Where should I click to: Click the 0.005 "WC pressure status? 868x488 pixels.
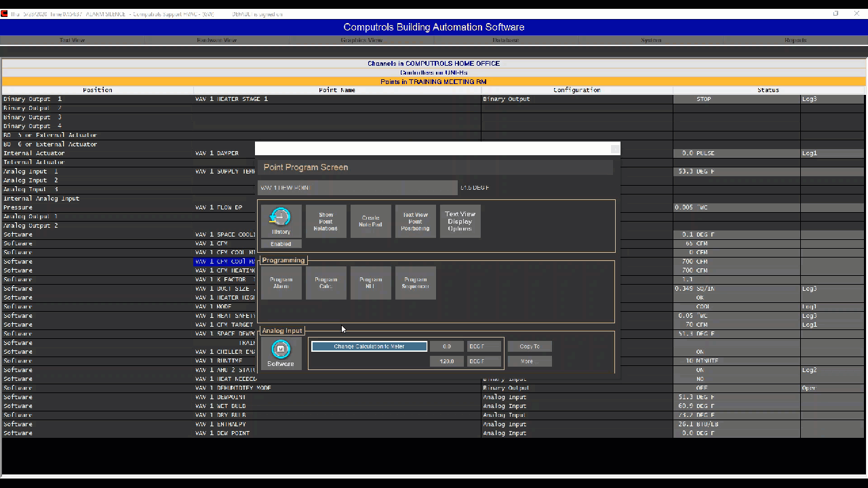point(692,207)
